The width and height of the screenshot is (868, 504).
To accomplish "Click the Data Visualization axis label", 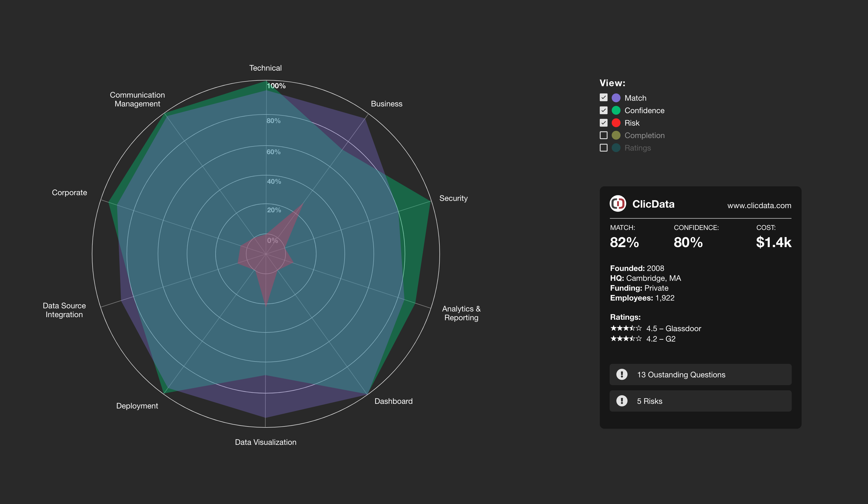I will click(x=265, y=442).
